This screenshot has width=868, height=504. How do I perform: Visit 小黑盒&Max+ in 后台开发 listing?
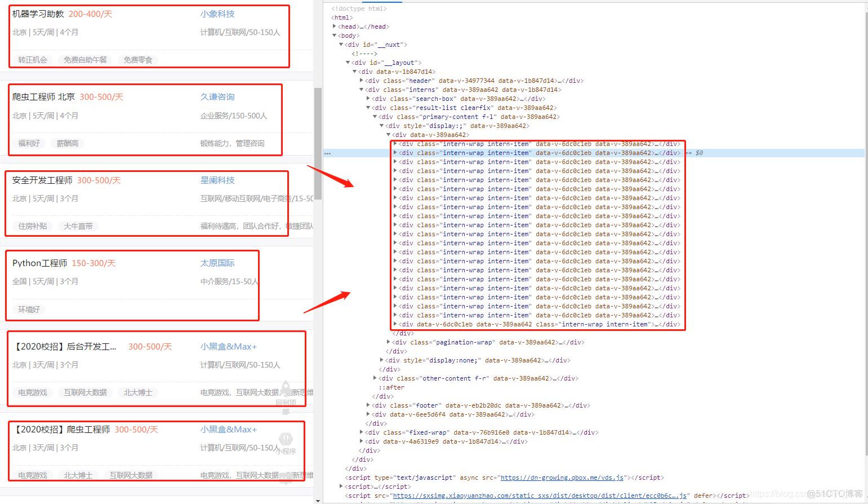229,347
